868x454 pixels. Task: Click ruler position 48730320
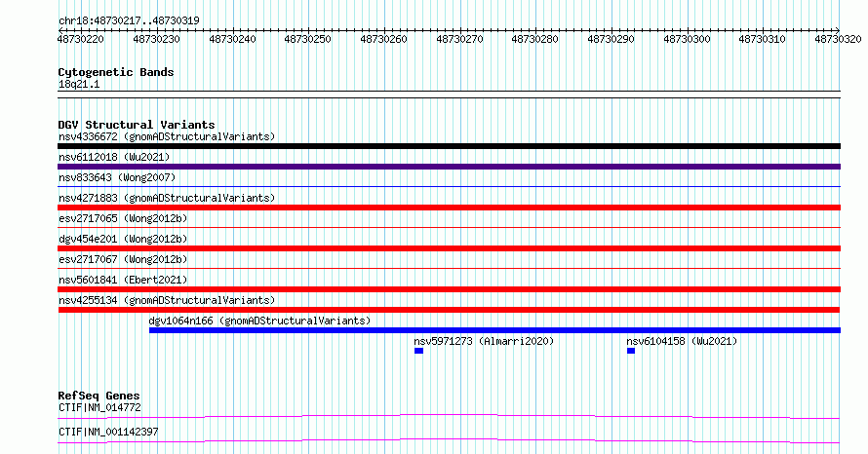coord(838,39)
